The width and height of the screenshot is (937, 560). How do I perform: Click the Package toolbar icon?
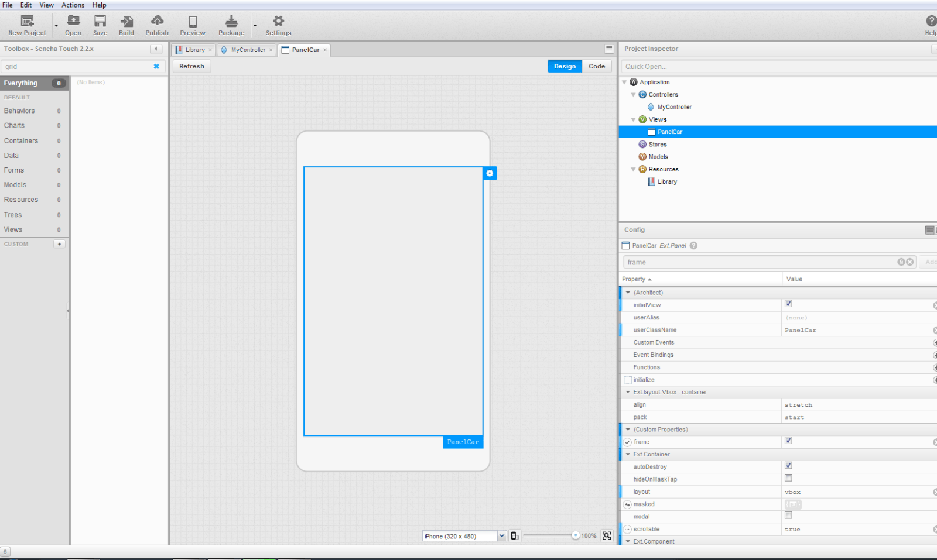pos(231,22)
